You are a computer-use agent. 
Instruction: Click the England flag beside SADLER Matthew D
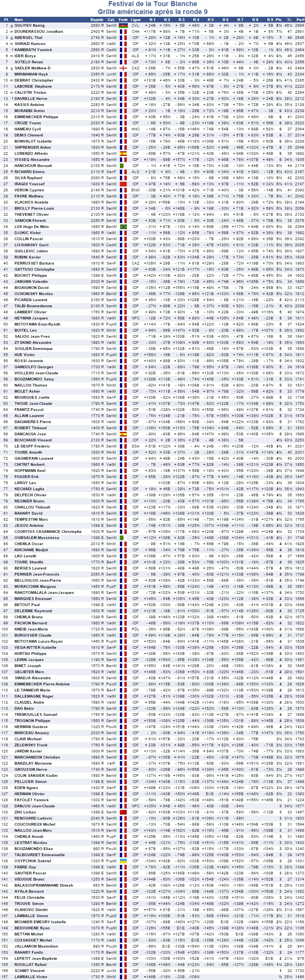coord(123,68)
